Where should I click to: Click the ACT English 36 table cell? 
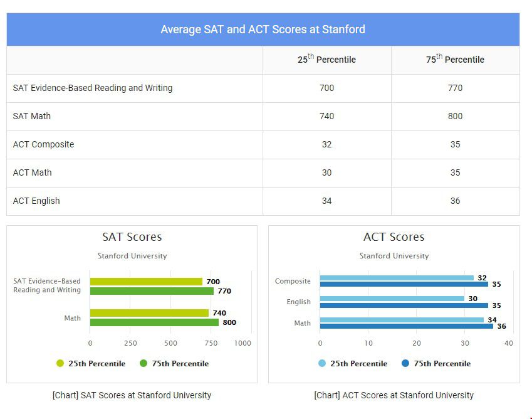coord(456,201)
